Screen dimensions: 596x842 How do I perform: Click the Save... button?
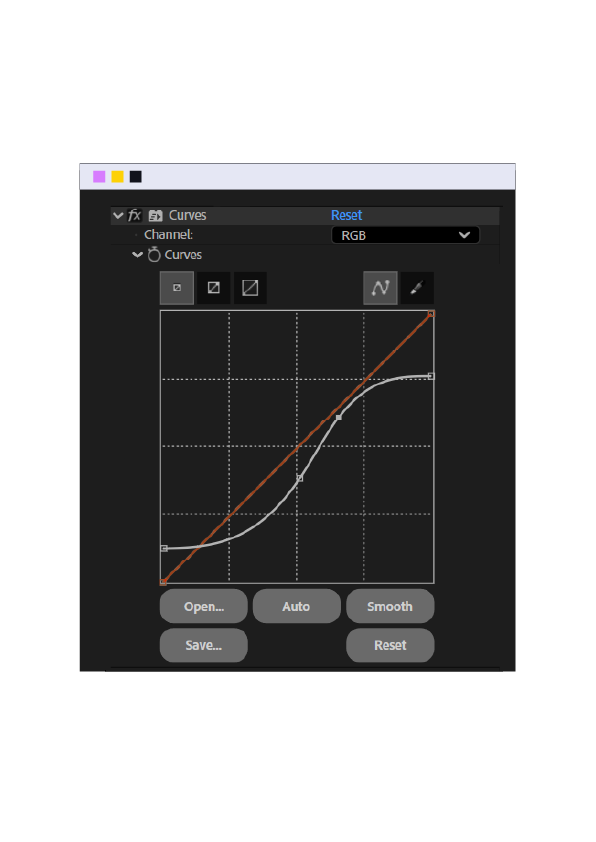(203, 645)
